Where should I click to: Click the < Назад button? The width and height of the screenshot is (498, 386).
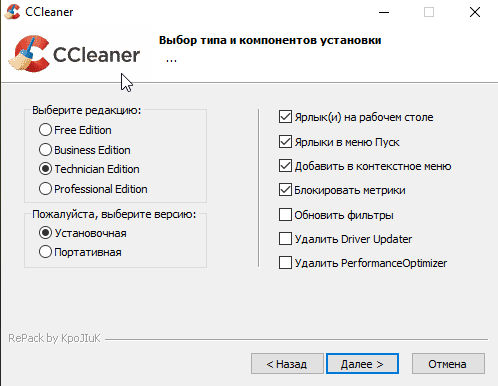tap(287, 364)
